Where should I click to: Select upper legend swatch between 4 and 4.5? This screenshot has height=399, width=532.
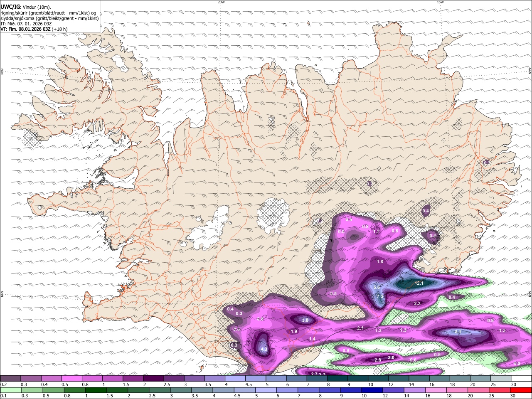point(234,379)
